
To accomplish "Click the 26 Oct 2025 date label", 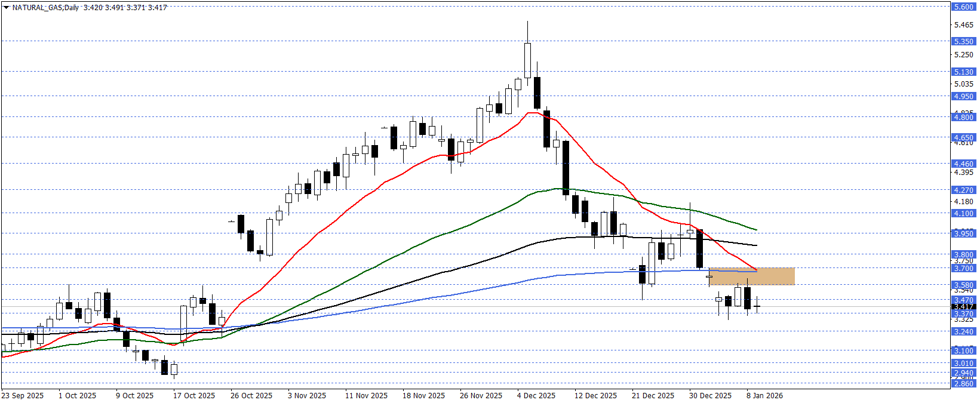I will tap(251, 395).
